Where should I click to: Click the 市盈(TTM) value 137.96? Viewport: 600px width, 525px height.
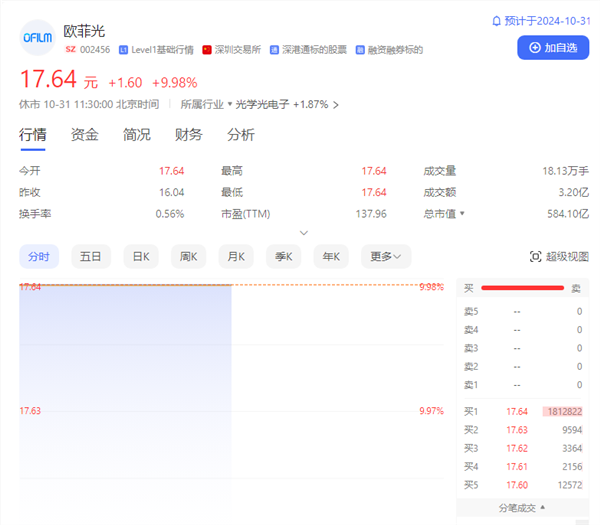[x=371, y=214]
